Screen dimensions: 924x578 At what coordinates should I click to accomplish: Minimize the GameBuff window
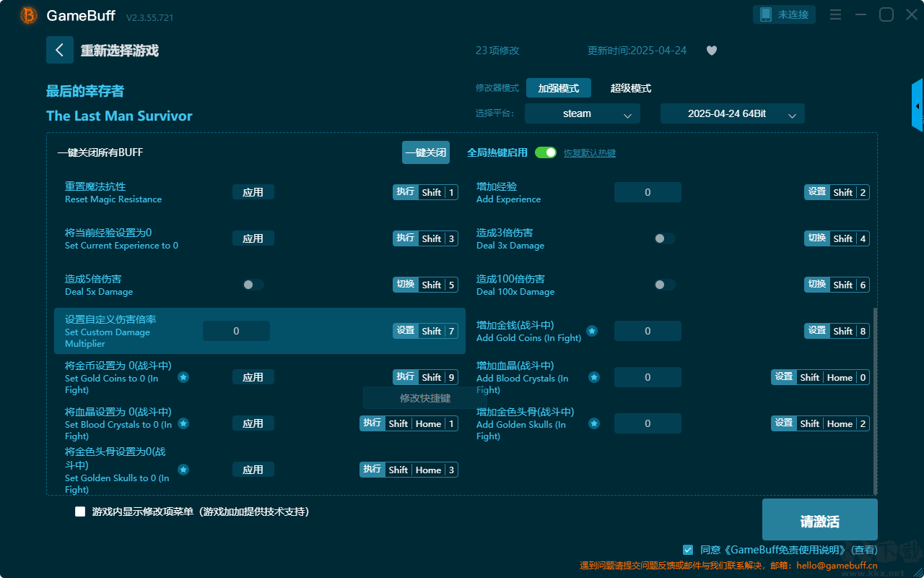click(x=860, y=14)
